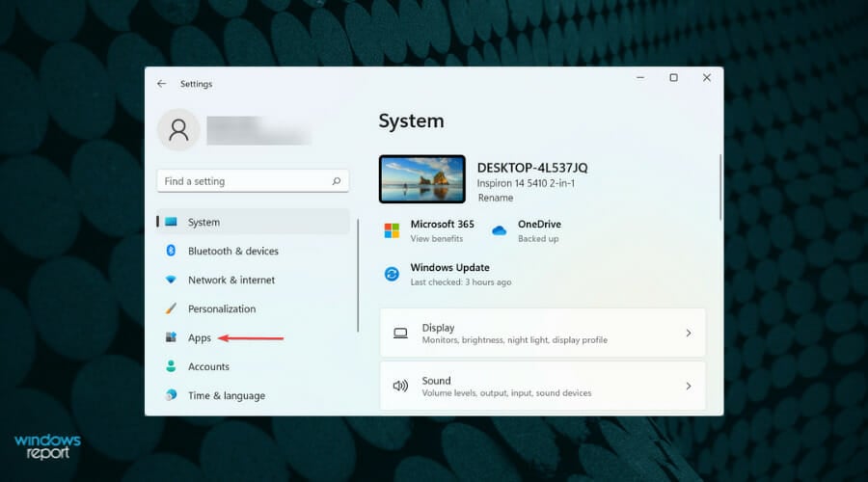868x482 pixels.
Task: Click Microsoft 365 View benefits
Action: [436, 238]
